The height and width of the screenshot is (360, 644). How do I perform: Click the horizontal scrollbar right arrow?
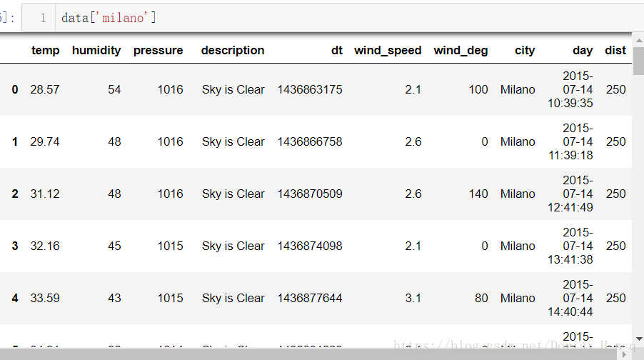[624, 355]
